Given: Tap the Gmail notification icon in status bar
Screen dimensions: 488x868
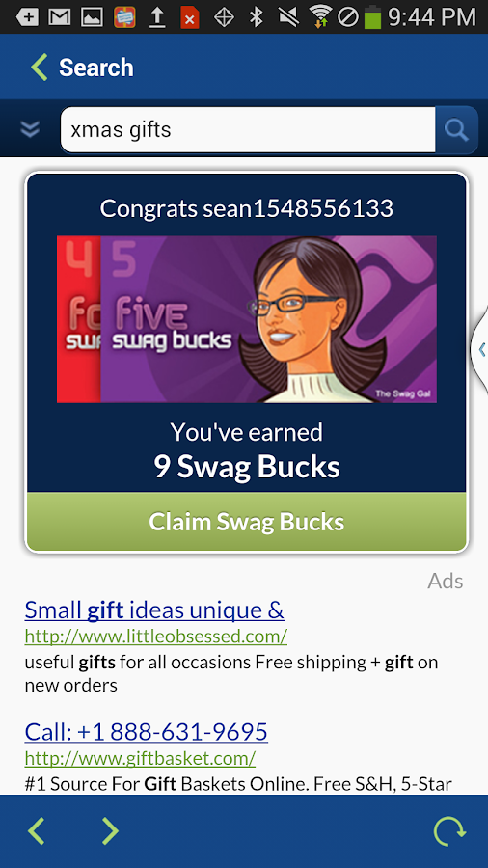Looking at the screenshot, I should click(x=59, y=17).
